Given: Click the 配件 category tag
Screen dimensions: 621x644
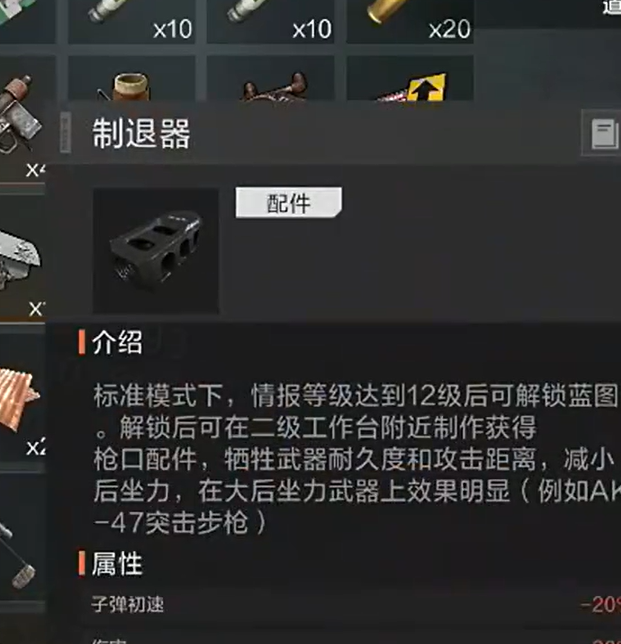Looking at the screenshot, I should coord(288,203).
